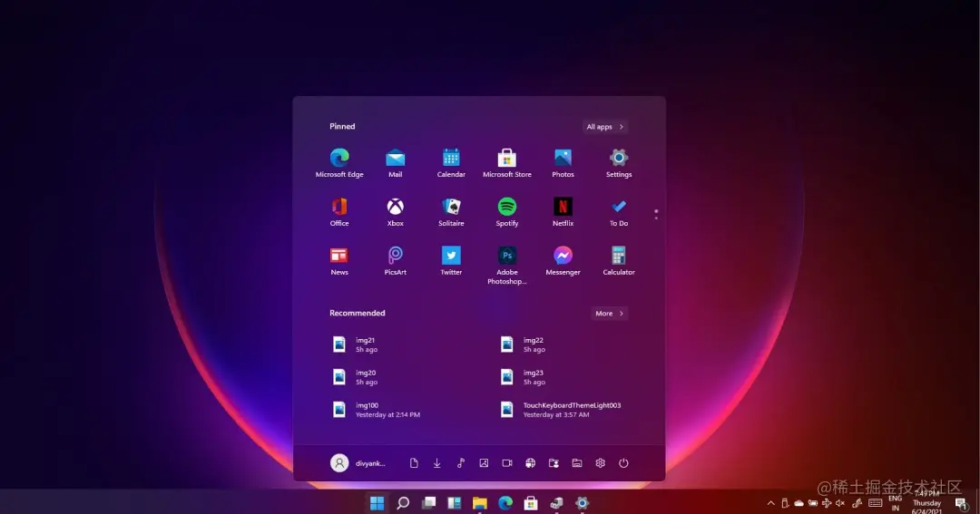This screenshot has width=980, height=514.
Task: Open Microsoft Edge on the taskbar
Action: 505,503
